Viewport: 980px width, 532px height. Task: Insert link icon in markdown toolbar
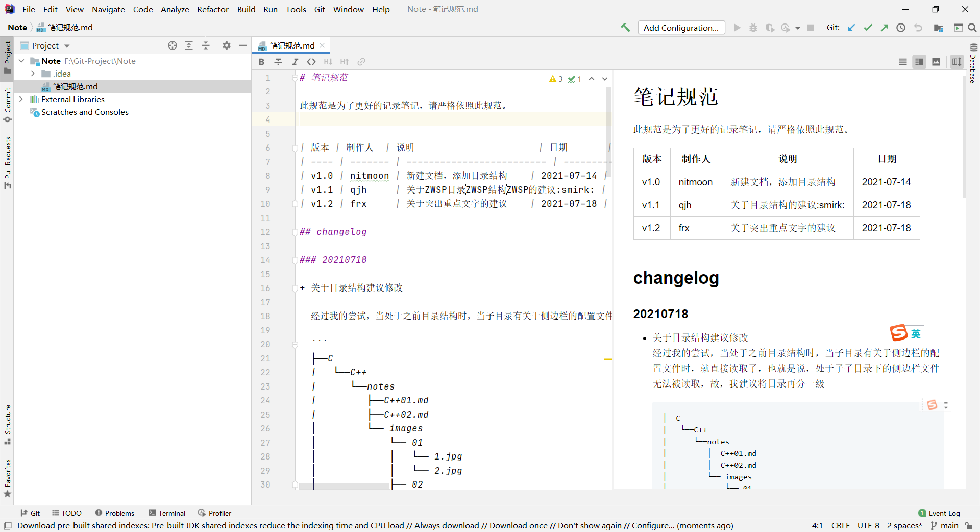(x=361, y=62)
